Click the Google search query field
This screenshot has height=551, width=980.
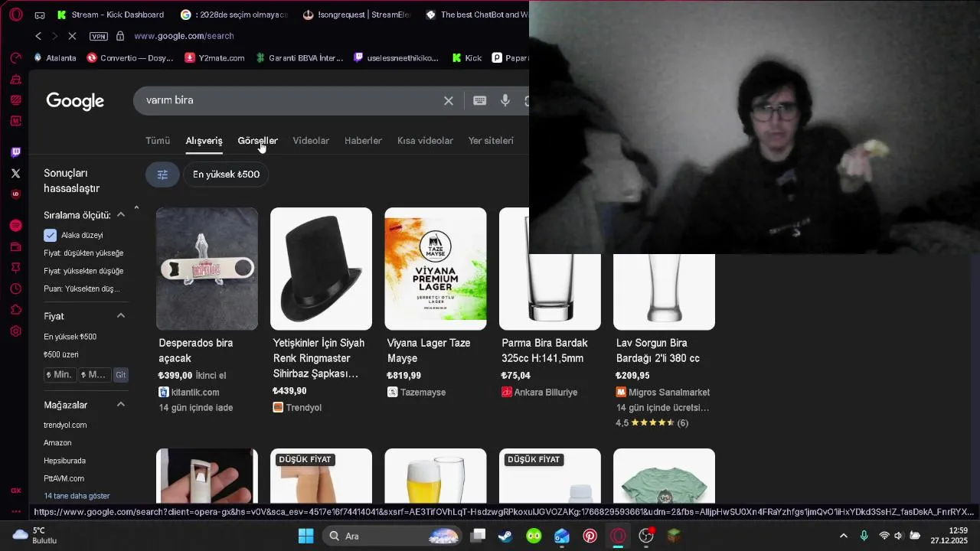(291, 100)
